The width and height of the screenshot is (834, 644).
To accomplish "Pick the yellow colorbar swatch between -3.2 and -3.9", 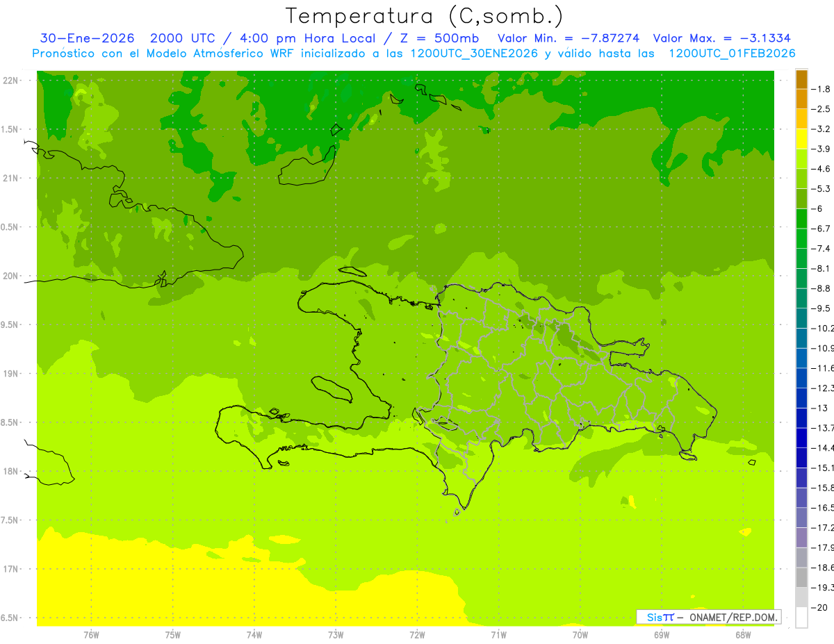I will click(801, 139).
